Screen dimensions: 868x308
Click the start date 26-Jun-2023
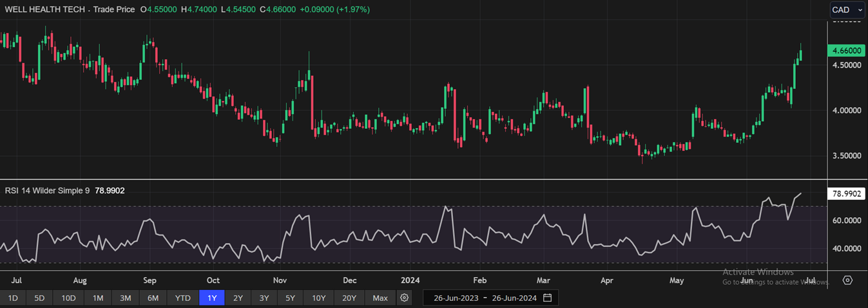click(x=456, y=298)
